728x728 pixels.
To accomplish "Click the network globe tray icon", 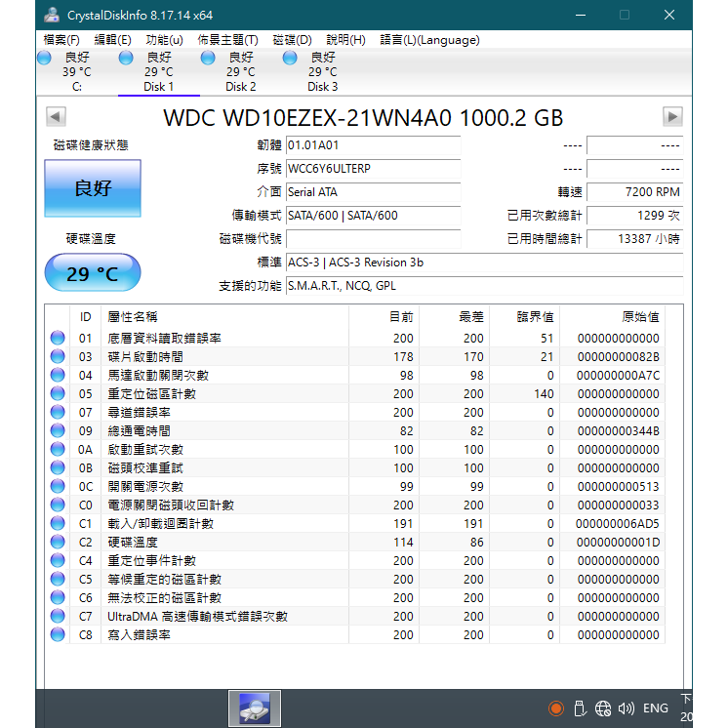I will click(603, 708).
